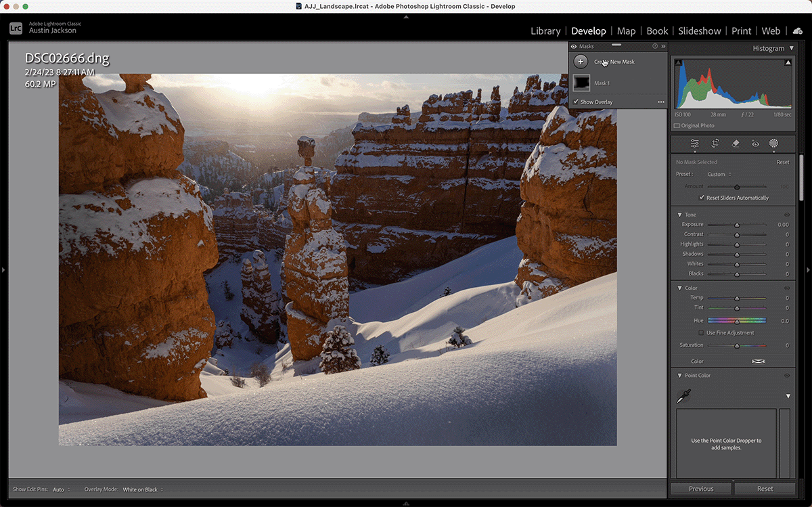Show filmstrip with bottom arrow
Viewport: 812px width, 507px height.
406,503
